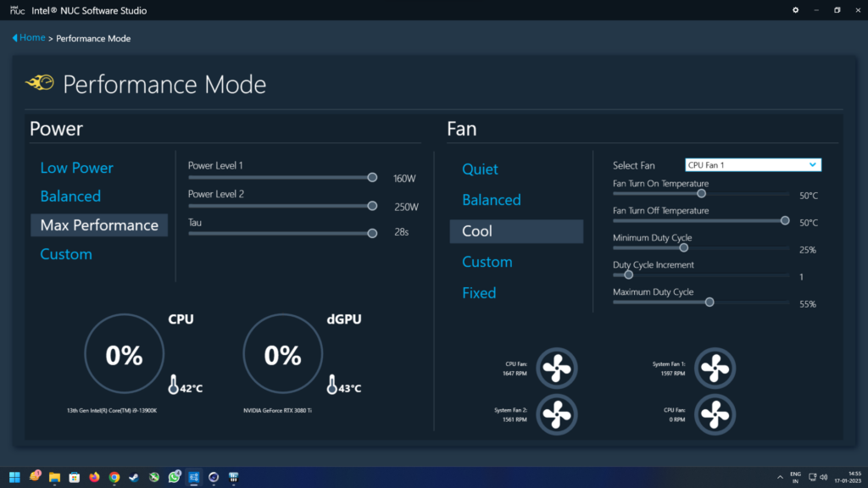Click the CPU Fan icon showing 0 RPM
Screen dimensions: 868x488
(715, 414)
